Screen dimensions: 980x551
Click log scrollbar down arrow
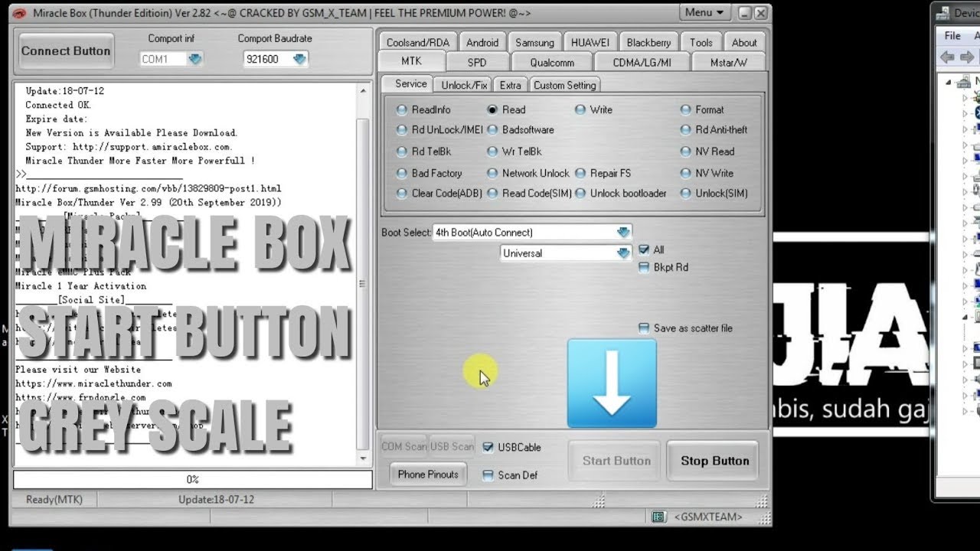(x=364, y=458)
